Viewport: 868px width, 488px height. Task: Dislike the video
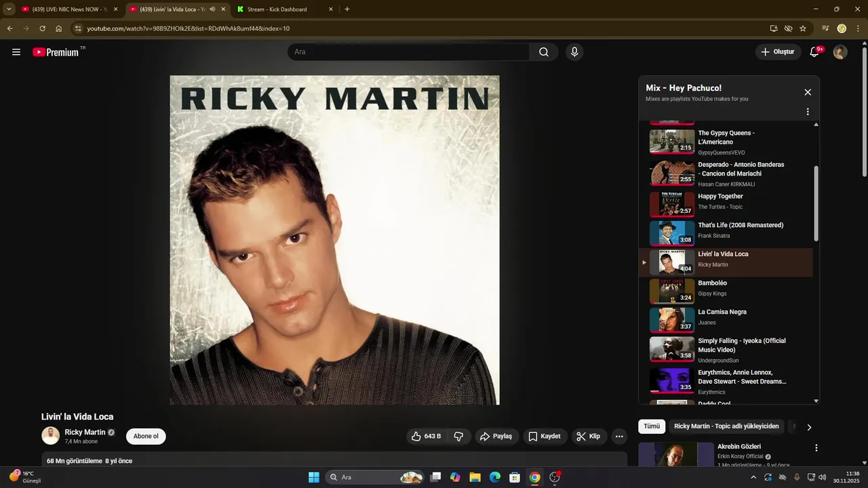458,436
